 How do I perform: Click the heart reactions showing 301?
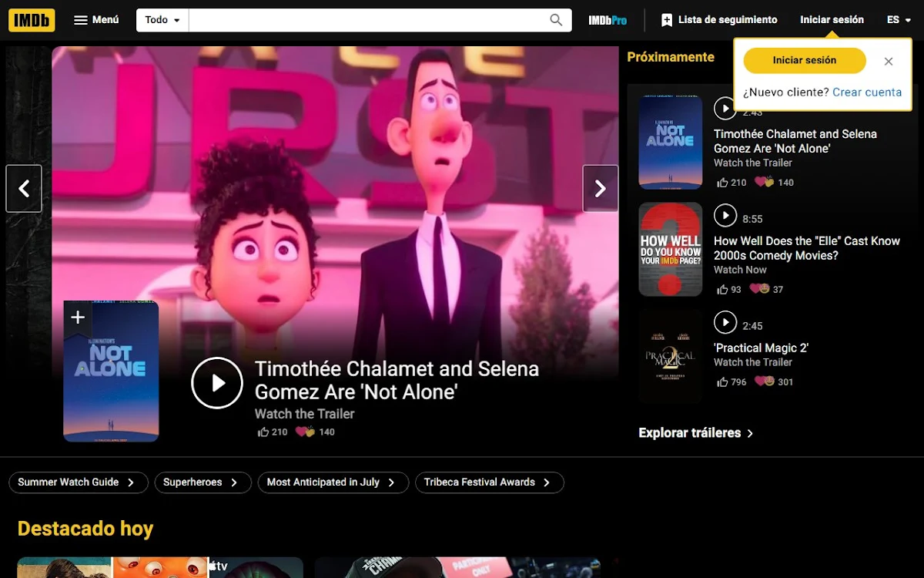tap(774, 382)
